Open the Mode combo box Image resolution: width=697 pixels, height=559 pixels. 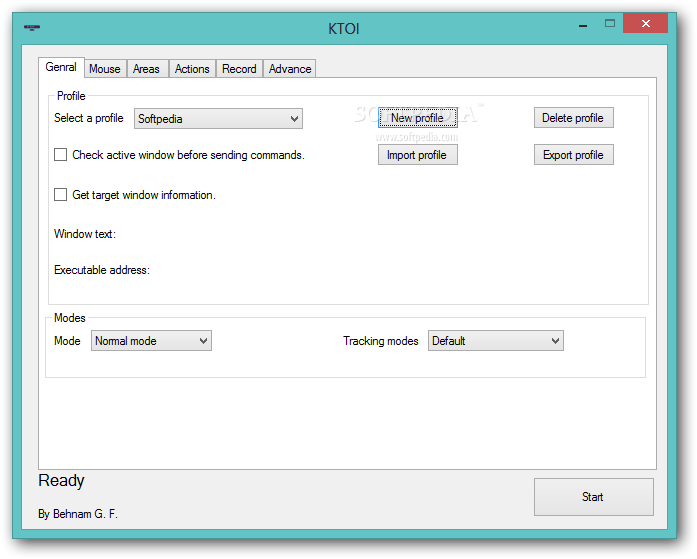[151, 341]
